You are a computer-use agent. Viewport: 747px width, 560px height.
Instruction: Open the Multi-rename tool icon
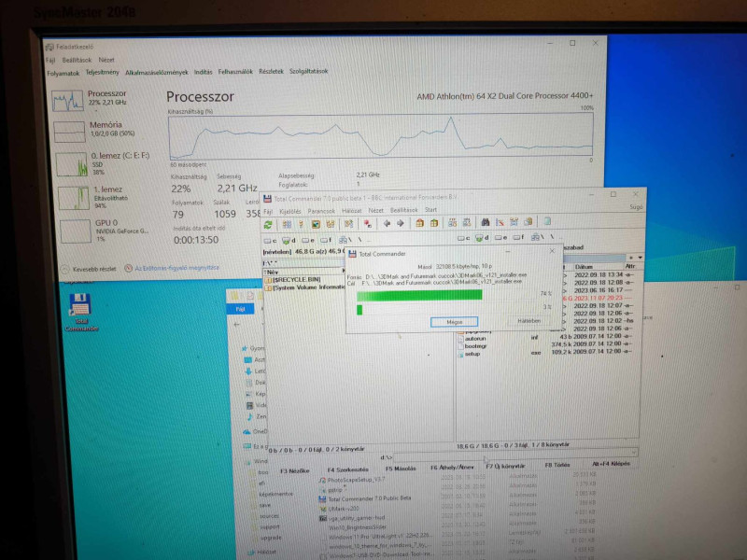[500, 222]
